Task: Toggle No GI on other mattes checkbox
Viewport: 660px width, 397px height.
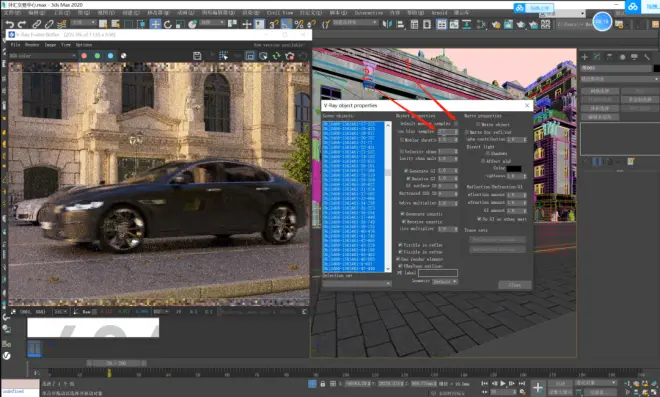Action: coord(479,219)
